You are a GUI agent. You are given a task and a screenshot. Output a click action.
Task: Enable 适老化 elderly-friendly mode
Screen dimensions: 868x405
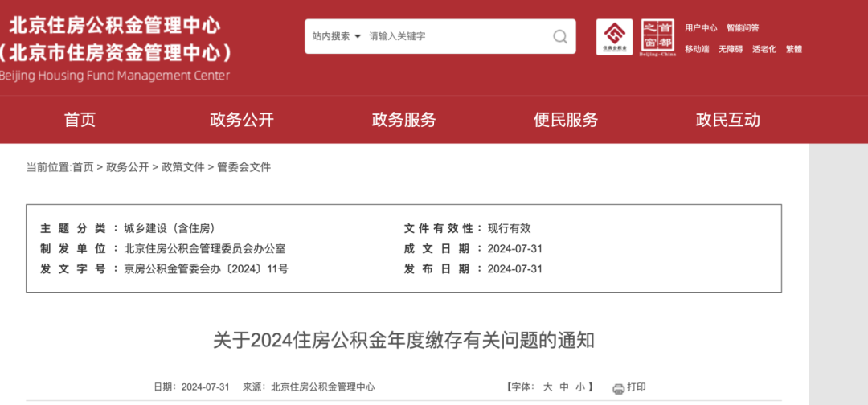click(764, 49)
